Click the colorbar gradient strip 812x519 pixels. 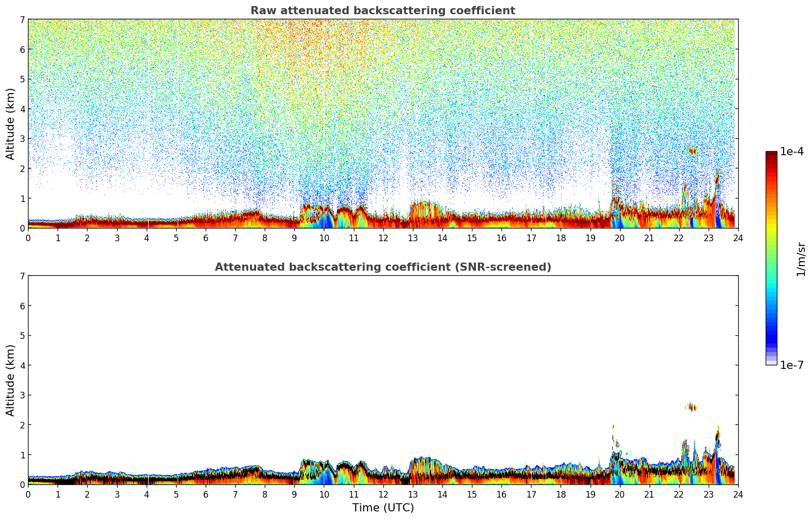(x=771, y=258)
